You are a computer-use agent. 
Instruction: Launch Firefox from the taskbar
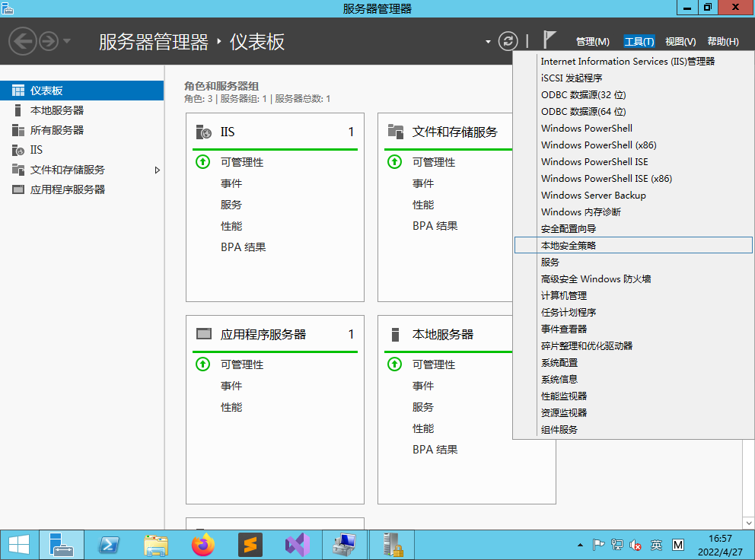coord(202,545)
